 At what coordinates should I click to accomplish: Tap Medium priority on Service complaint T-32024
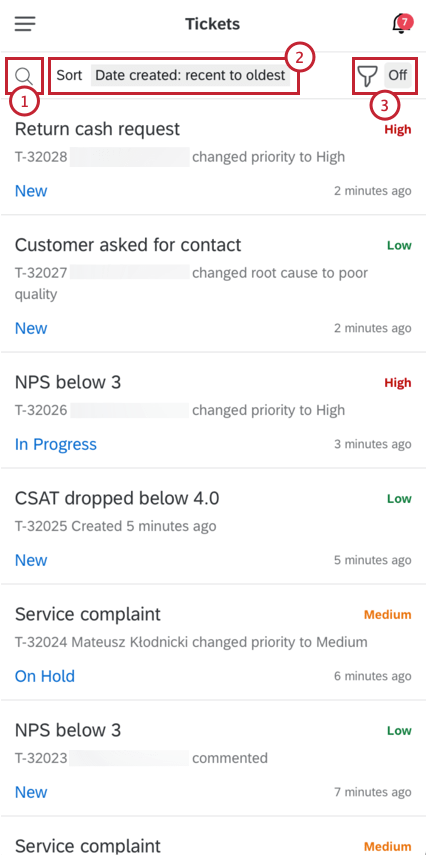(x=388, y=615)
